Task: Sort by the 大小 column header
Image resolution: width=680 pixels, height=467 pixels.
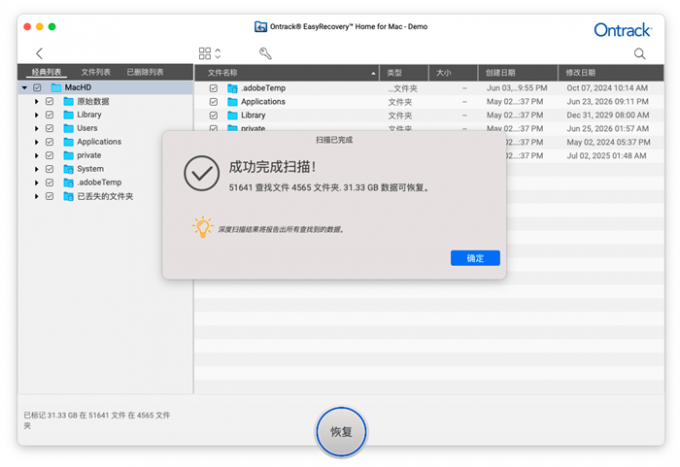Action: coord(453,73)
